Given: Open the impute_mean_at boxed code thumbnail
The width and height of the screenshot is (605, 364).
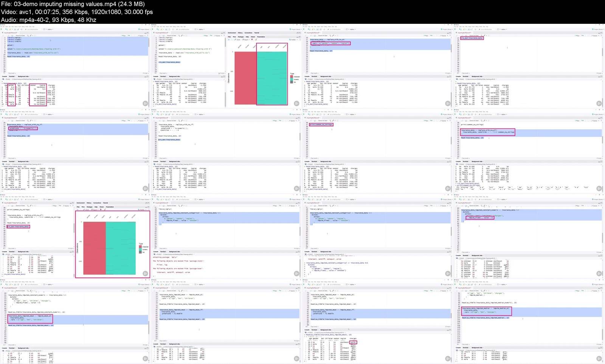Looking at the screenshot, I should [76, 321].
